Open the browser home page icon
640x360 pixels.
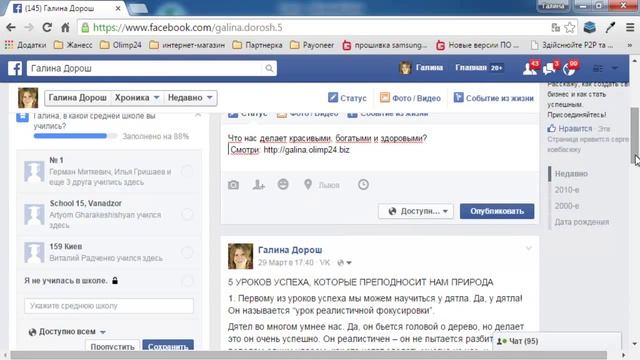click(x=65, y=27)
